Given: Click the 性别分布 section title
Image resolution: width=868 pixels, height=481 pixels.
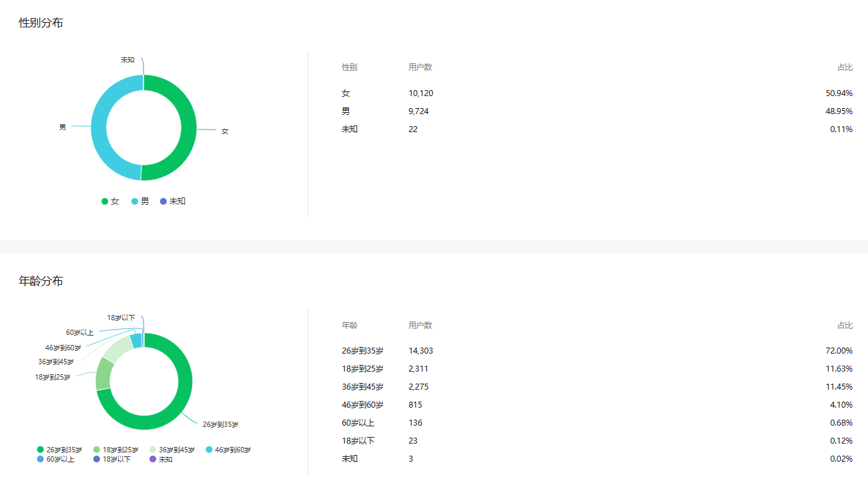Looking at the screenshot, I should (x=41, y=23).
